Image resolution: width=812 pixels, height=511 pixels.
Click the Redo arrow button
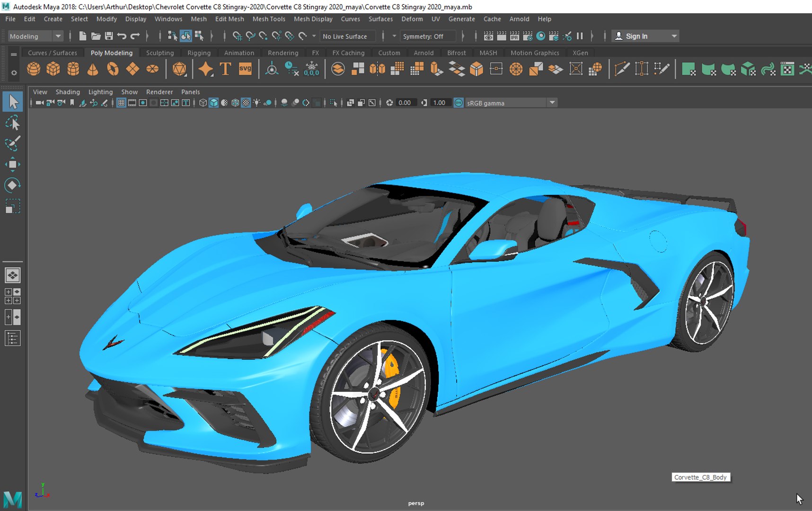coord(135,36)
